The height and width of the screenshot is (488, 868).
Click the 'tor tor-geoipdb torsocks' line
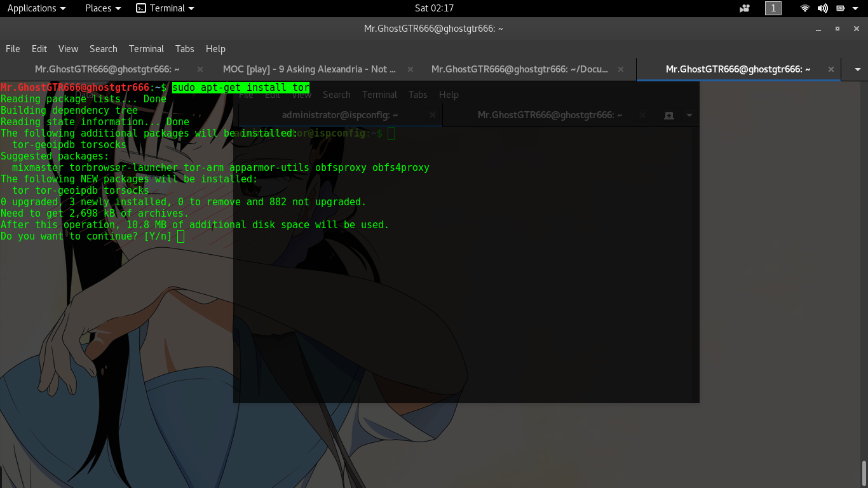coord(81,191)
